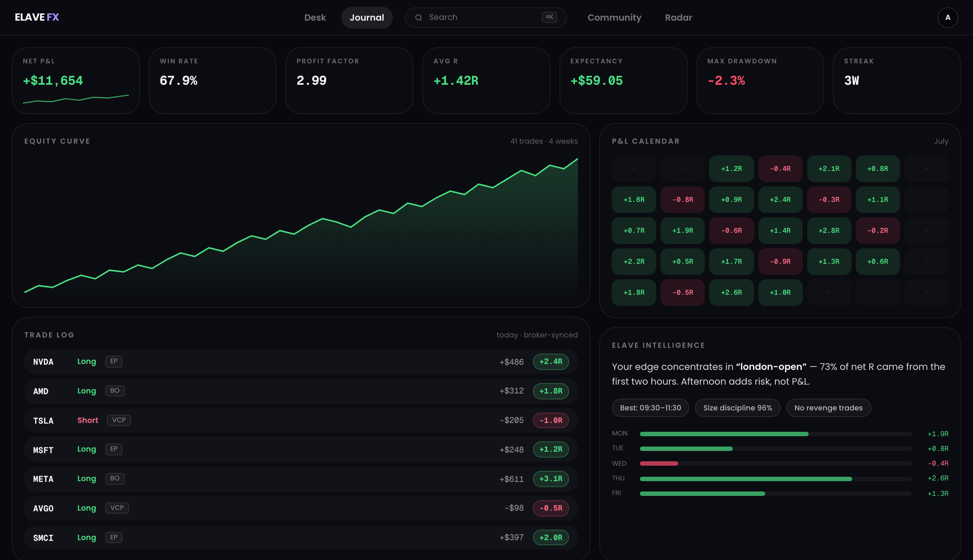Screen dimensions: 973x560
Task: Open the Net P&L stat card
Action: click(76, 80)
